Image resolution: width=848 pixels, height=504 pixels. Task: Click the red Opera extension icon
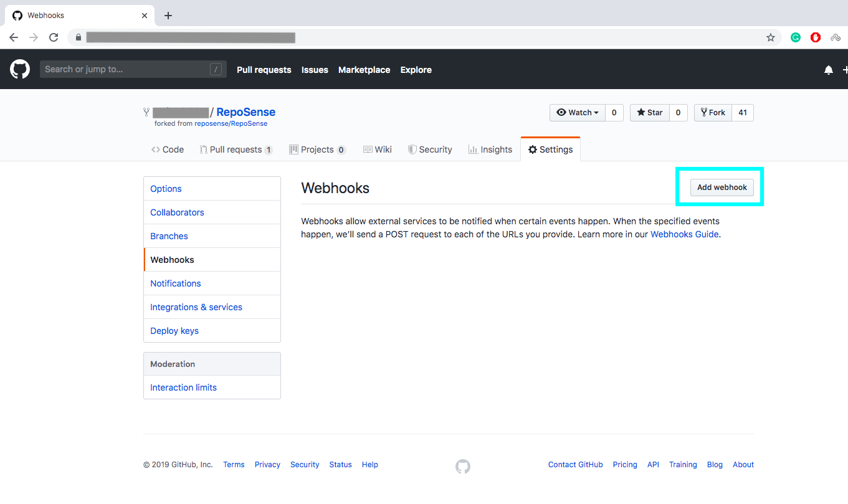point(816,37)
